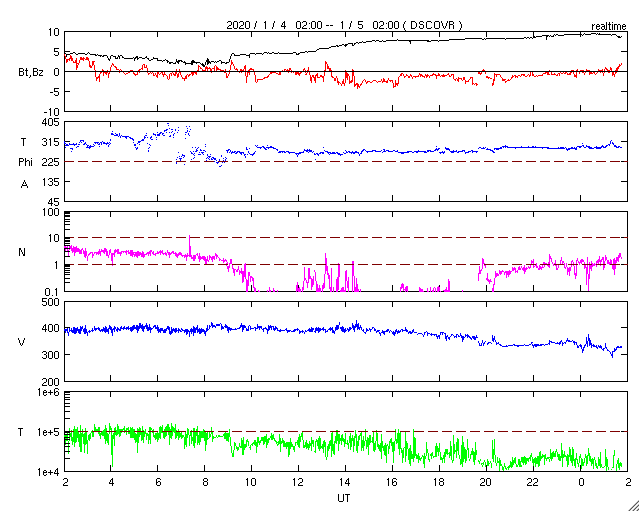The height and width of the screenshot is (512, 640).
Task: Click the '405' tick value
Action: [x=51, y=122]
